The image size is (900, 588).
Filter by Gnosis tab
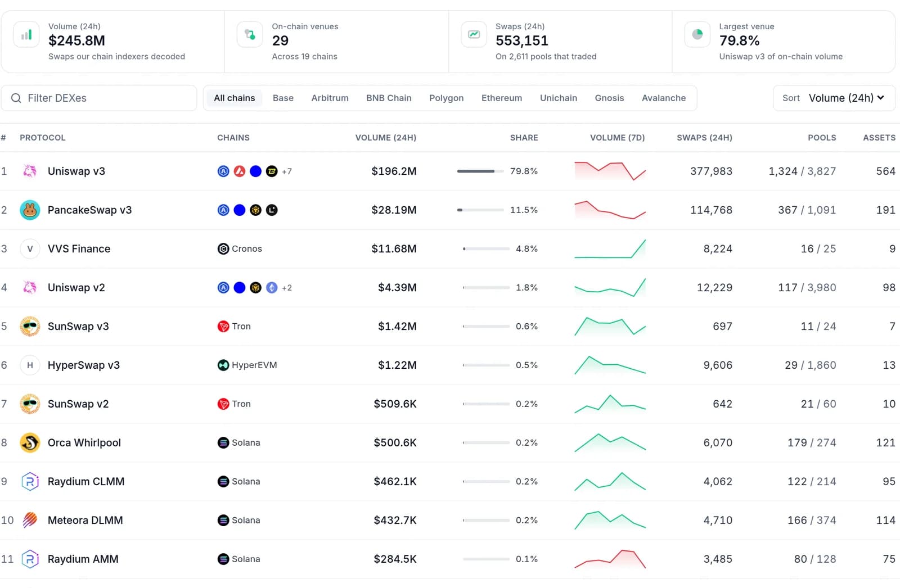click(x=609, y=98)
